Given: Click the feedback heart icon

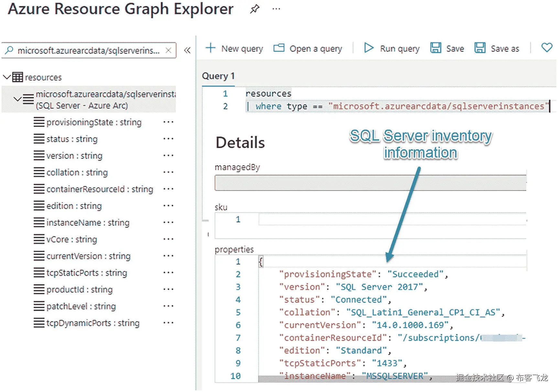Looking at the screenshot, I should (547, 48).
